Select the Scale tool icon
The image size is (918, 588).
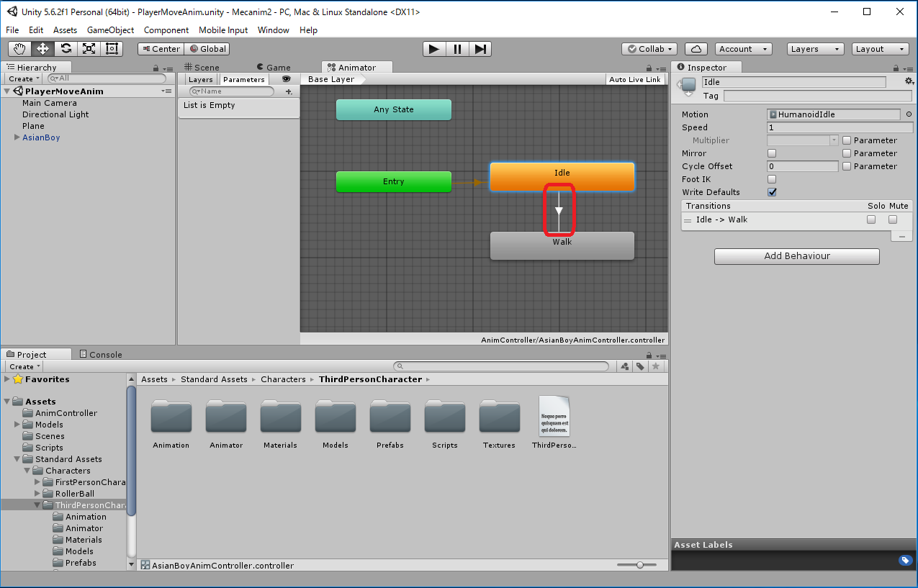click(89, 49)
